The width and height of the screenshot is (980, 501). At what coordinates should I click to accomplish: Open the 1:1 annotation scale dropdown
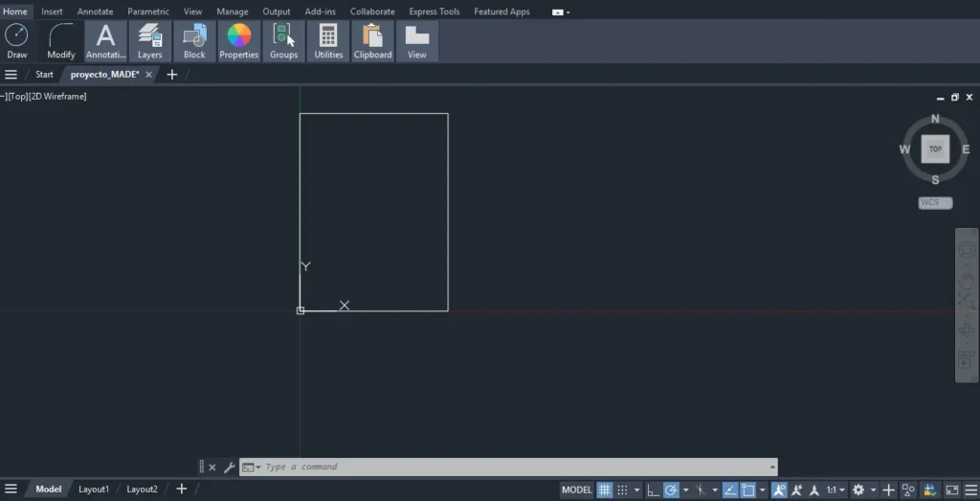(835, 490)
